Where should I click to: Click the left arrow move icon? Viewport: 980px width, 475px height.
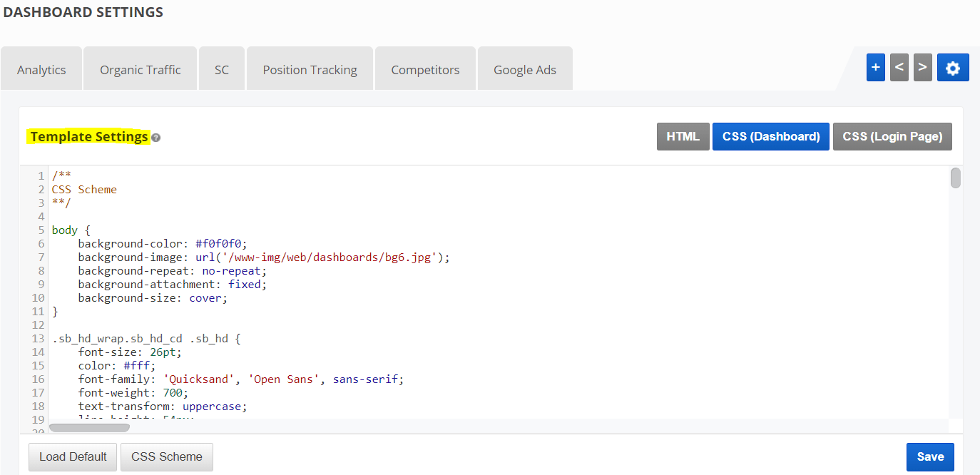pyautogui.click(x=899, y=68)
